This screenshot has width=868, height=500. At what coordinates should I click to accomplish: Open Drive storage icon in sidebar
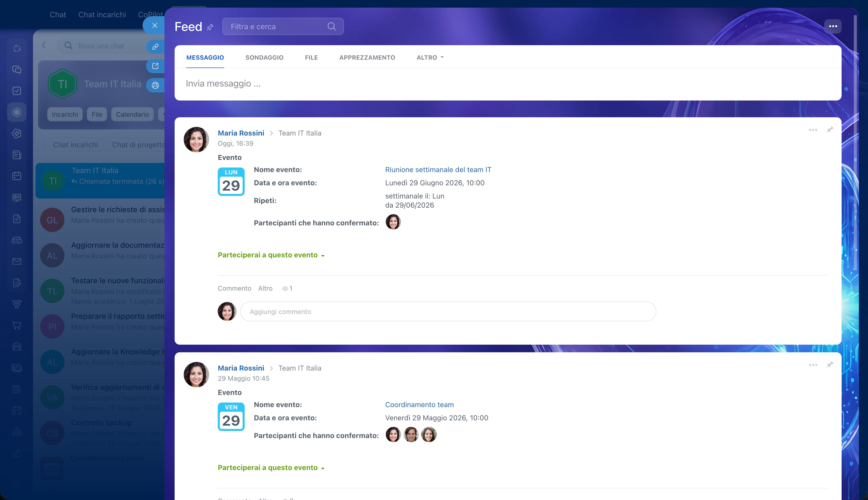[x=17, y=240]
